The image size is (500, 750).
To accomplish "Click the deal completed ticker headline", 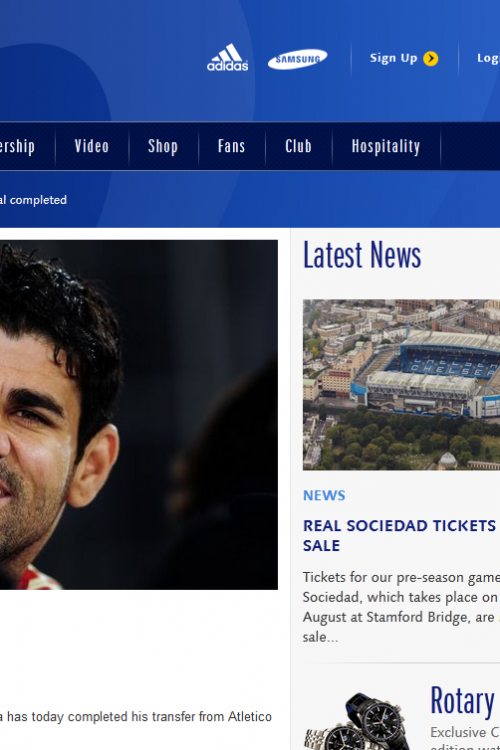I will click(33, 200).
